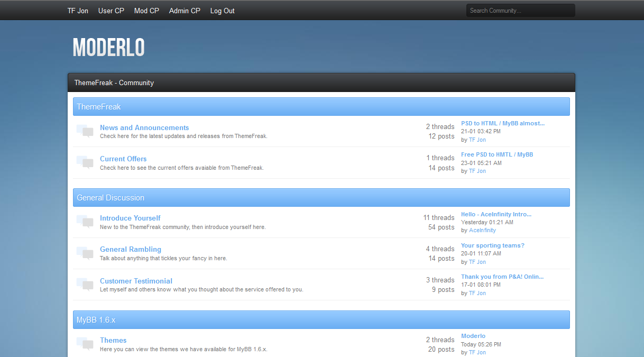Select Log Out in the top bar
The width and height of the screenshot is (644, 357).
coord(222,11)
